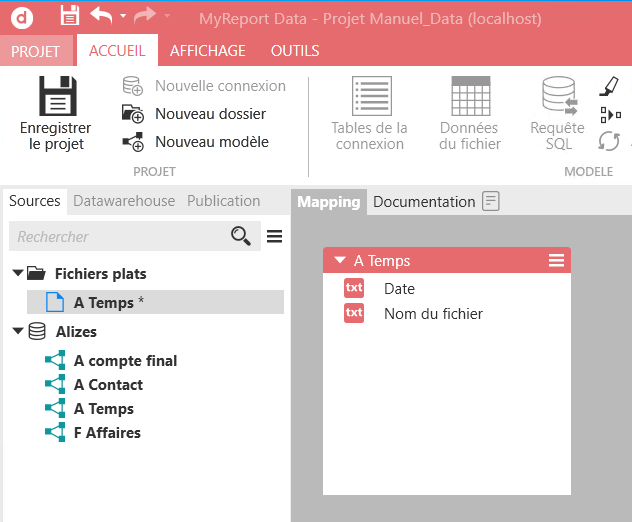The image size is (632, 522).
Task: Click the Nouveau modèle icon
Action: [133, 142]
